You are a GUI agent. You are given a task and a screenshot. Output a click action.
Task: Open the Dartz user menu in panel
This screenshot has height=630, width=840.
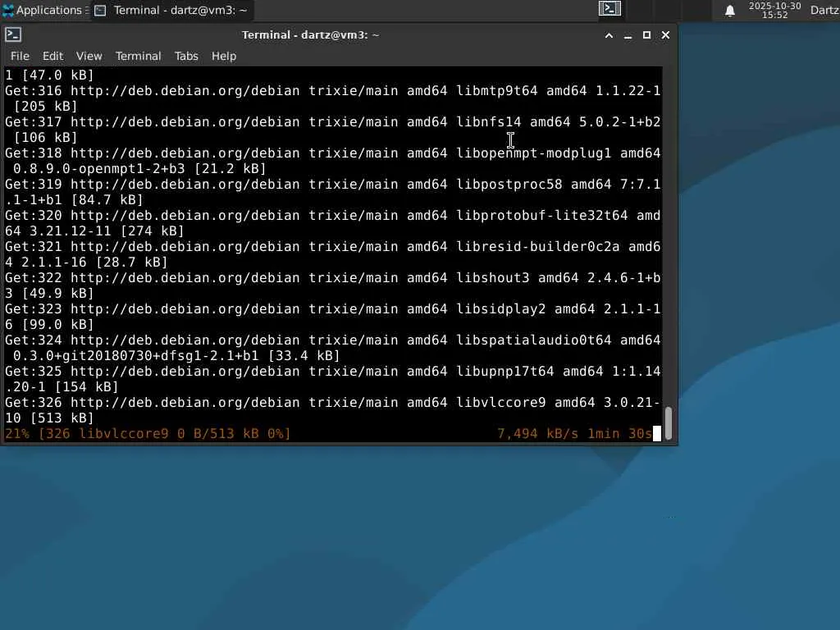tap(824, 10)
